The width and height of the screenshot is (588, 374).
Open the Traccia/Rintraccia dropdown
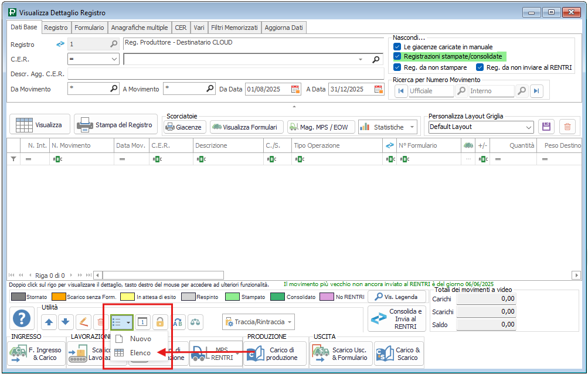click(290, 322)
